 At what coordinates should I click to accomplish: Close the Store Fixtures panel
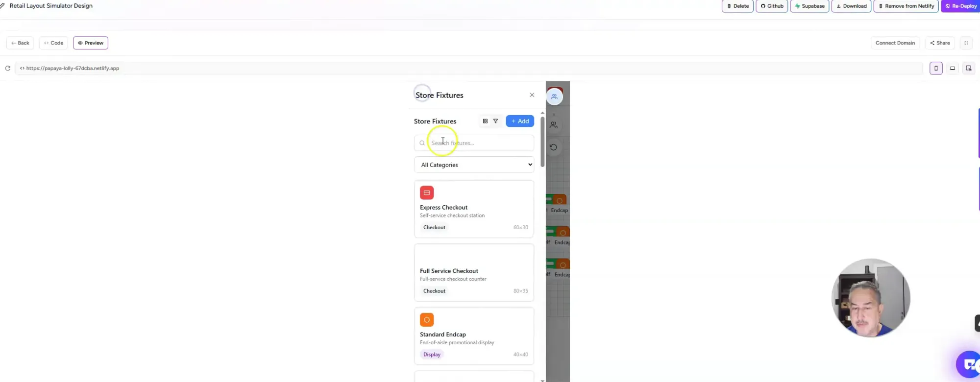[x=532, y=95]
